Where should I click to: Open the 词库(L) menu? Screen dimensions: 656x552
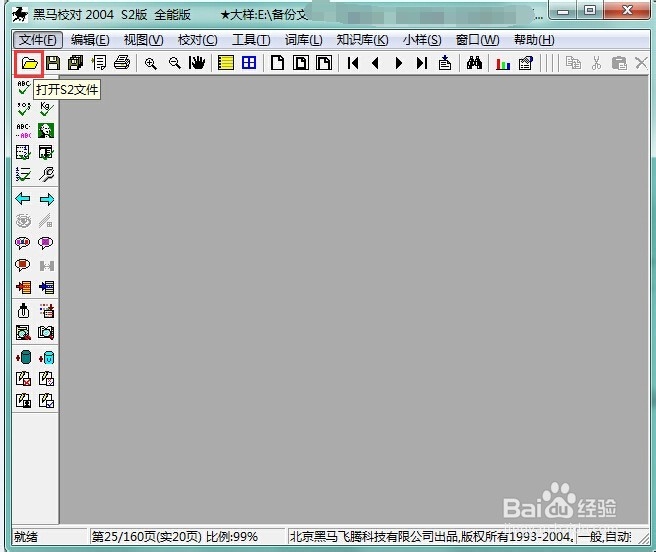(x=303, y=40)
